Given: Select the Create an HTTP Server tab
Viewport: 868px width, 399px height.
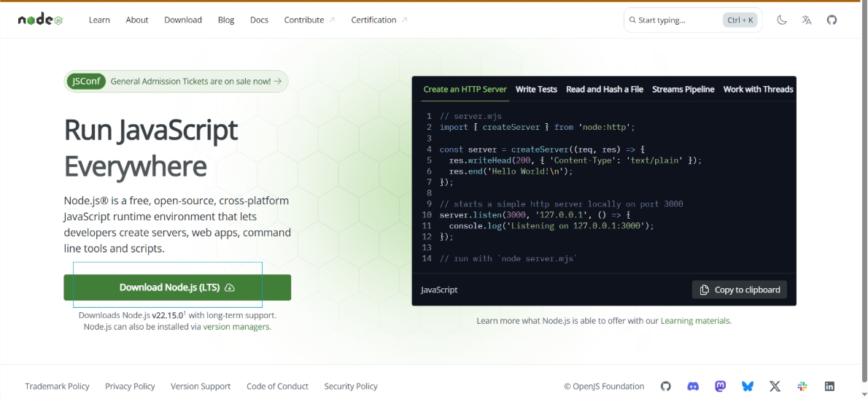Looking at the screenshot, I should point(465,89).
